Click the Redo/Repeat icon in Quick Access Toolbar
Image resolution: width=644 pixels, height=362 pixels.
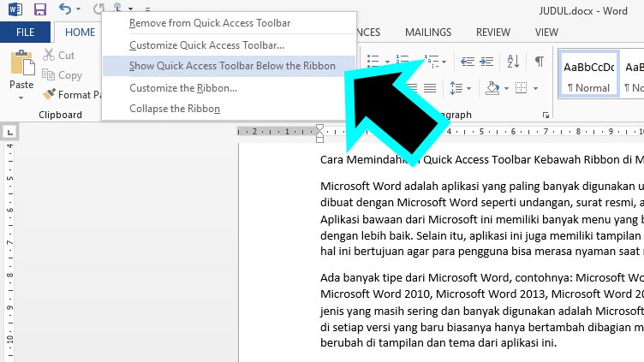[98, 9]
